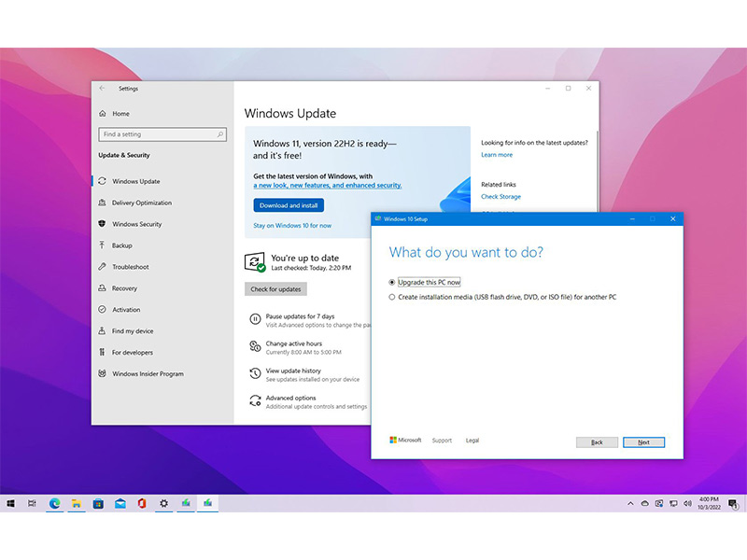Screen dimensions: 747x560
Task: Click the Windows Insider Program icon
Action: point(102,374)
